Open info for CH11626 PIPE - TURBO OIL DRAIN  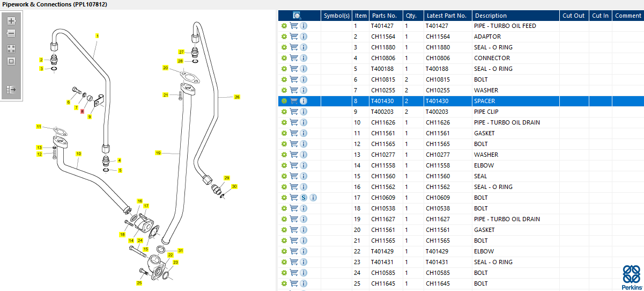pyautogui.click(x=304, y=122)
